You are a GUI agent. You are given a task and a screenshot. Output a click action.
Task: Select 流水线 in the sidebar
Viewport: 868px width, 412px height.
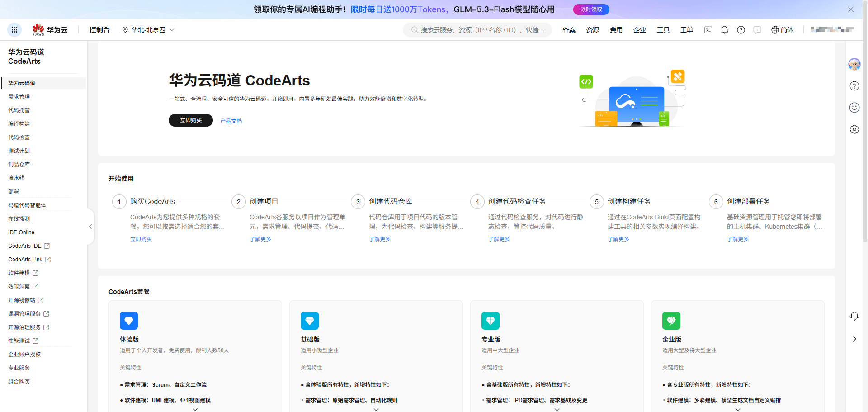point(16,178)
